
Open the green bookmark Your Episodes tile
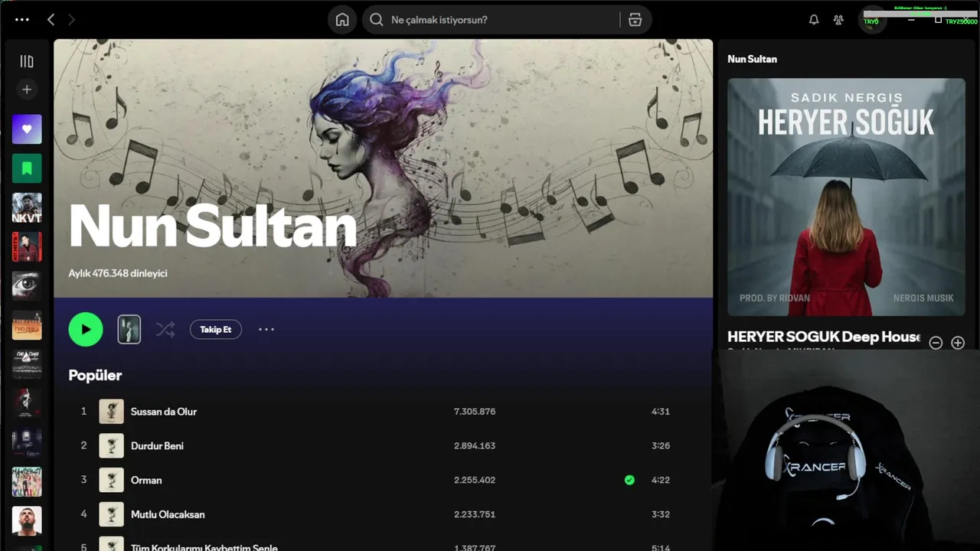(x=27, y=168)
